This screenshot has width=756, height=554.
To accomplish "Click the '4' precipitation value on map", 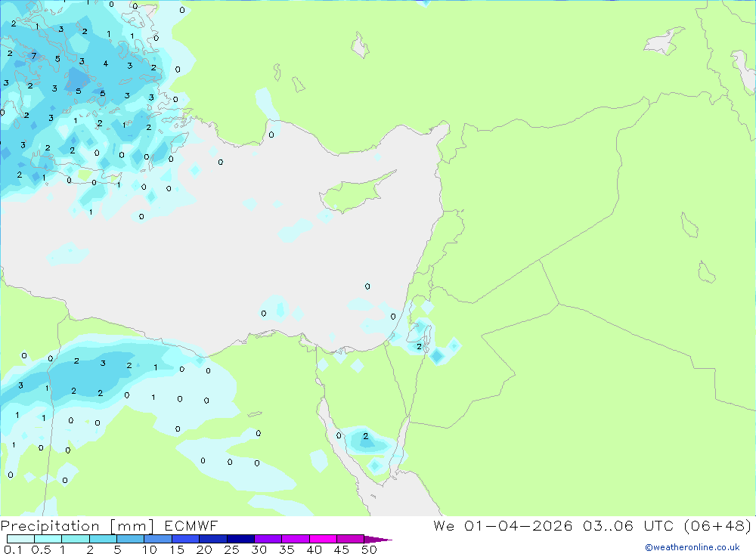I will click(106, 63).
